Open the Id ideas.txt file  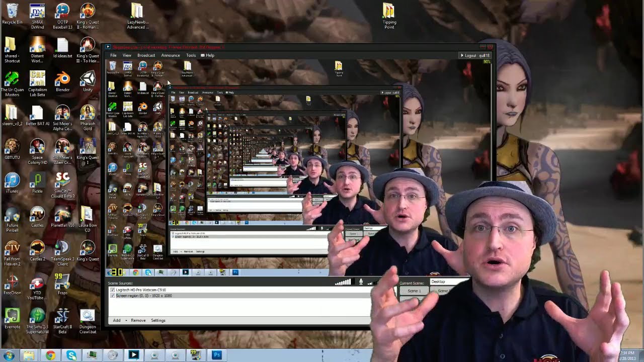tap(62, 49)
